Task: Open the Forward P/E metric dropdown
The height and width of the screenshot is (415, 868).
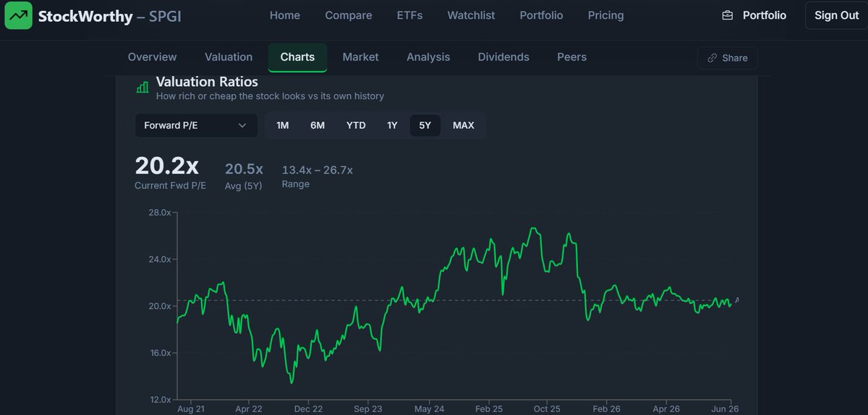Action: click(196, 126)
